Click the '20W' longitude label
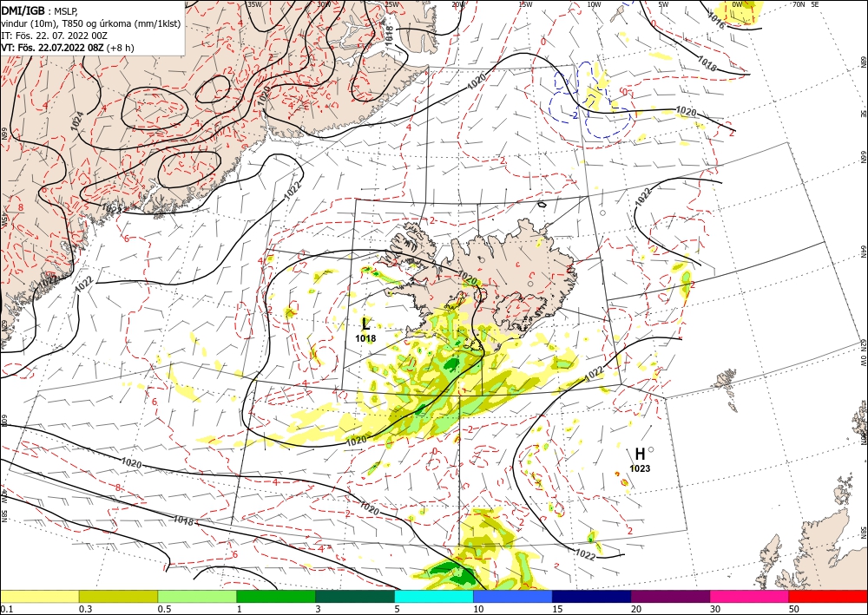The image size is (868, 615). tap(457, 3)
